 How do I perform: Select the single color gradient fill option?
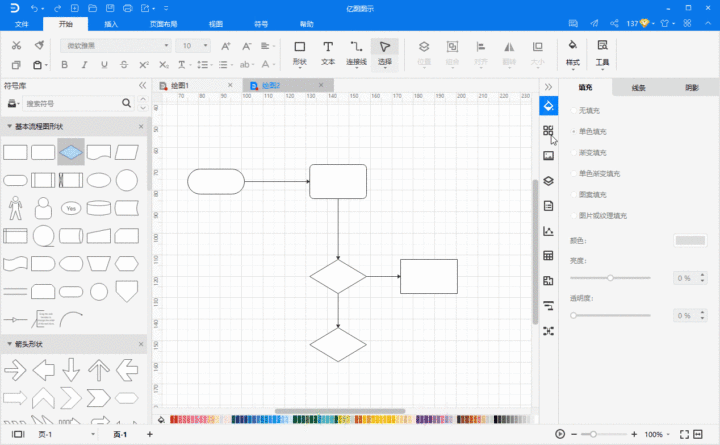[x=596, y=174]
